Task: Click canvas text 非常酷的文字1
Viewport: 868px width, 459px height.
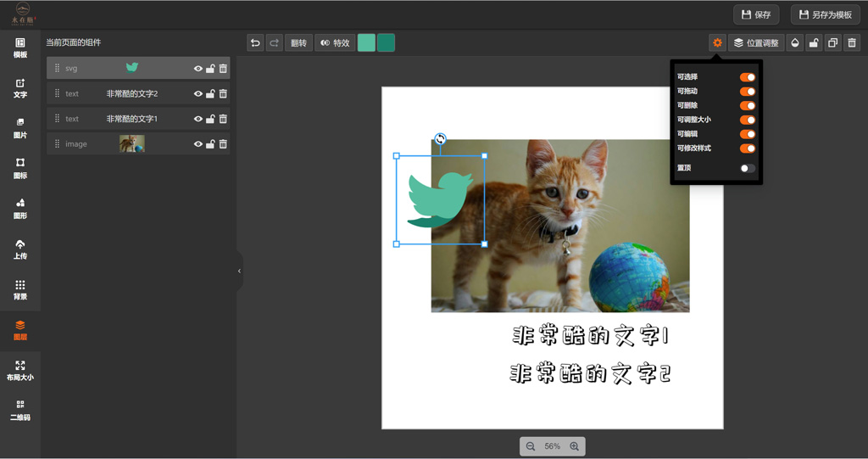Action: point(591,336)
